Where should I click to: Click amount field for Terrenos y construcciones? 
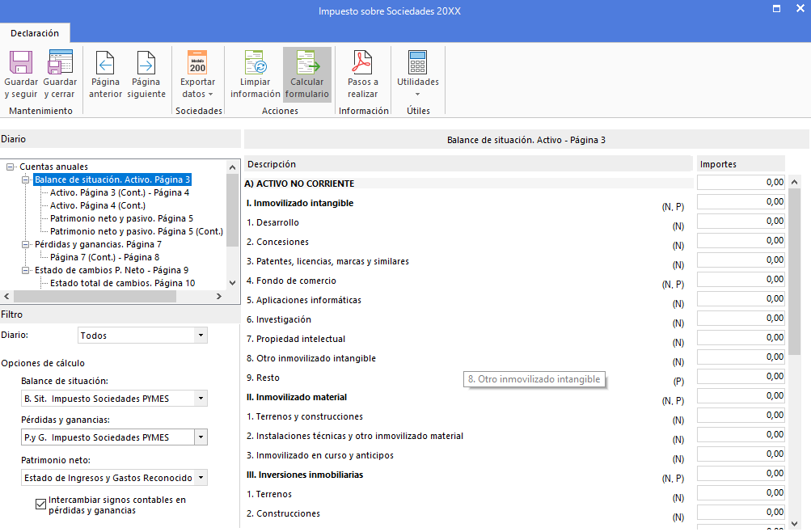click(x=741, y=415)
